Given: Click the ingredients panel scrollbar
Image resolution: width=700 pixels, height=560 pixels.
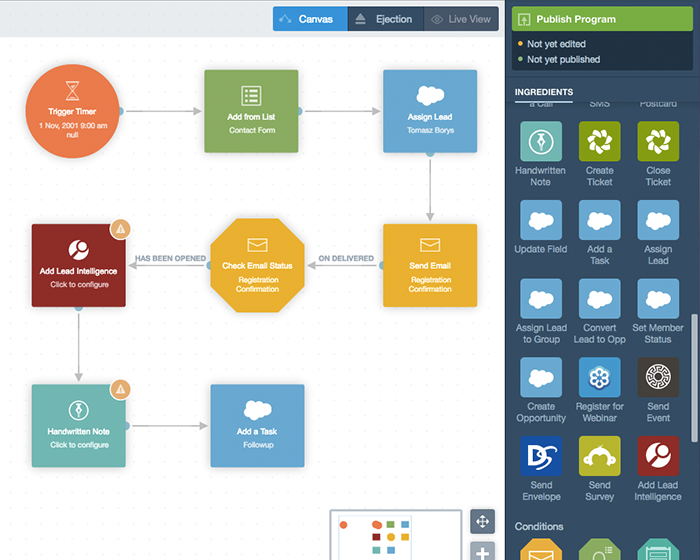Looking at the screenshot, I should 694,378.
